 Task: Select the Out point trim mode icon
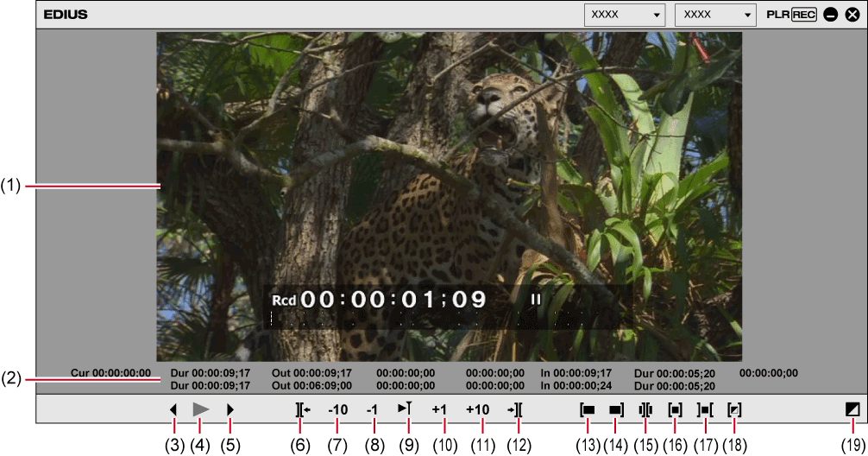[x=616, y=409]
